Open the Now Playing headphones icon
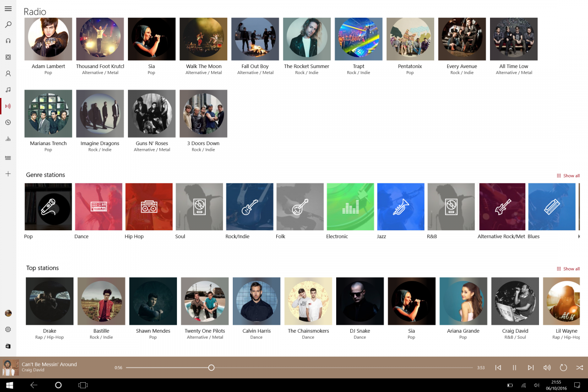Screen dimensions: 588x392 click(8, 41)
